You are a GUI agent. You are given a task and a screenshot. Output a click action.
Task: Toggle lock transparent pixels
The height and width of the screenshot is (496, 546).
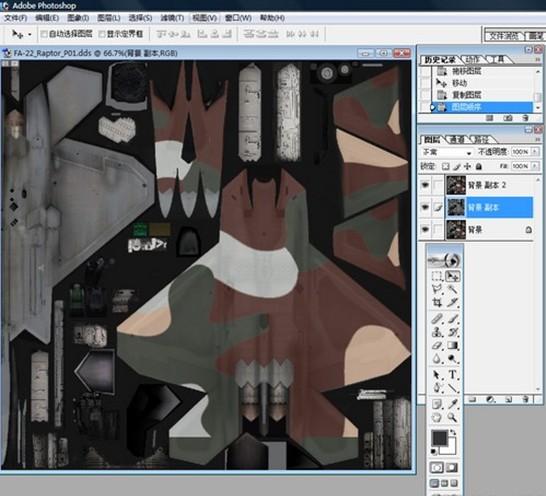click(445, 166)
